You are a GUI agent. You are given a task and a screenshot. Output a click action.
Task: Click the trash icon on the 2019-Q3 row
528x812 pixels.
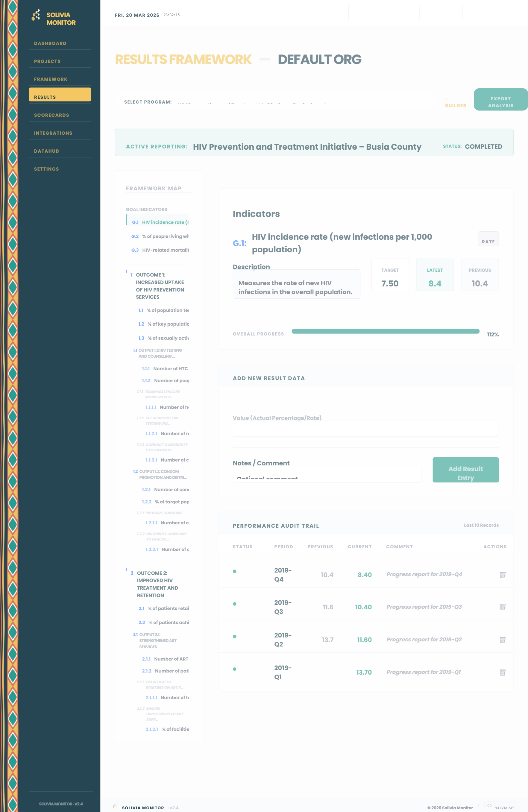[x=502, y=607]
